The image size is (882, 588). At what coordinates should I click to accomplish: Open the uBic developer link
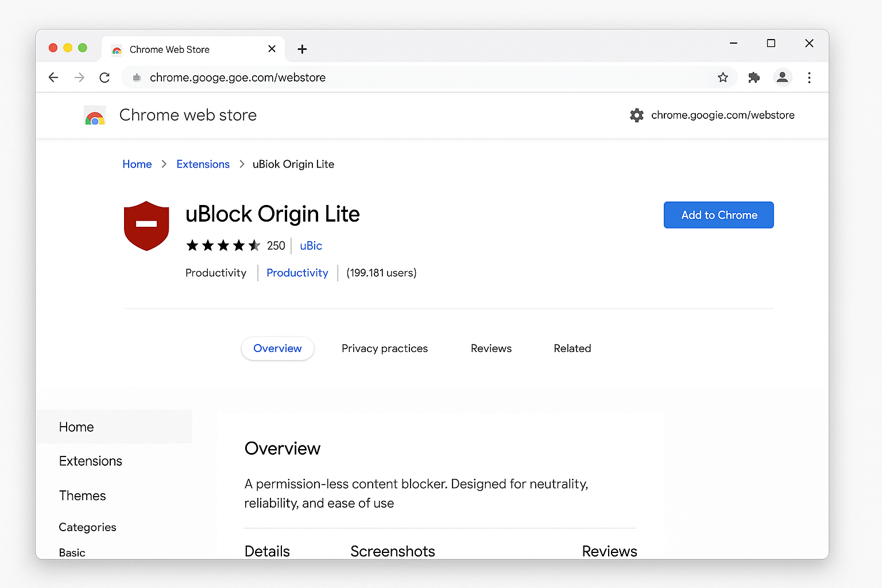pyautogui.click(x=311, y=246)
